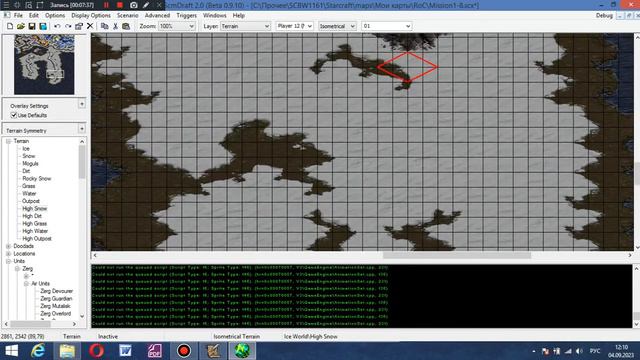Click the tree panel vertical scrollbar thumb
The width and height of the screenshot is (640, 360).
click(82, 162)
